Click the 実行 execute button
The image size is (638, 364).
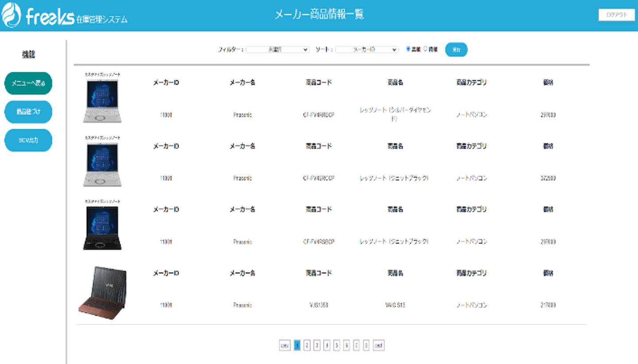[x=456, y=50]
